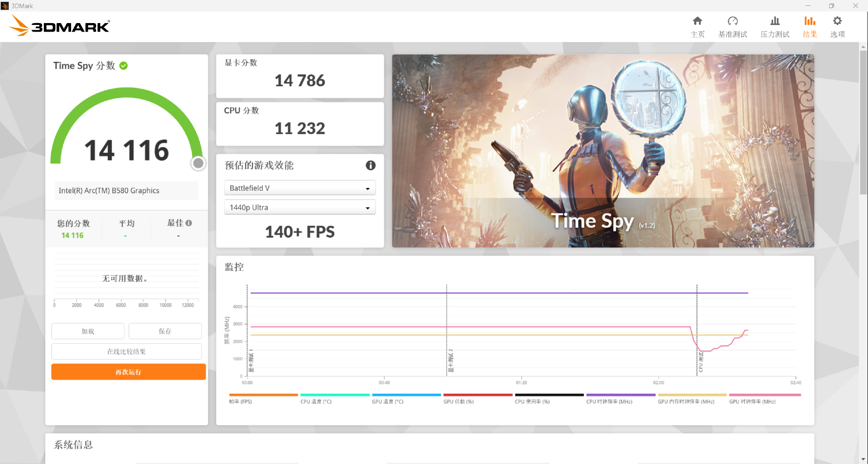Click the CPU score 11 232
The width and height of the screenshot is (868, 464).
300,128
